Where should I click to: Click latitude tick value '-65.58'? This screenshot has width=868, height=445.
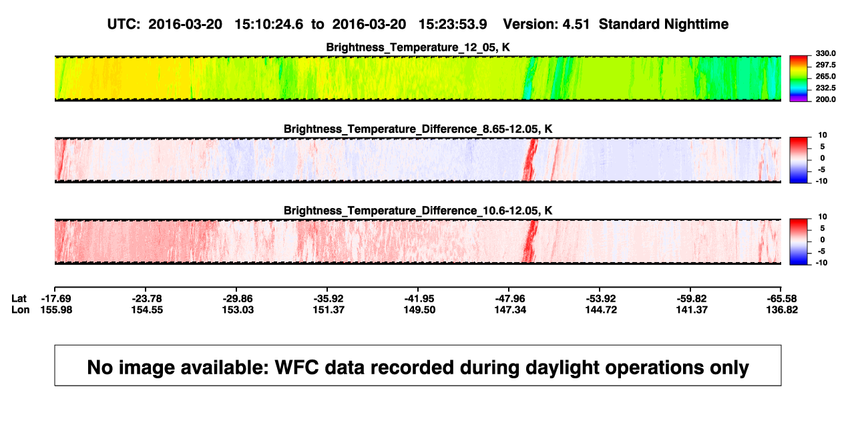pos(782,298)
